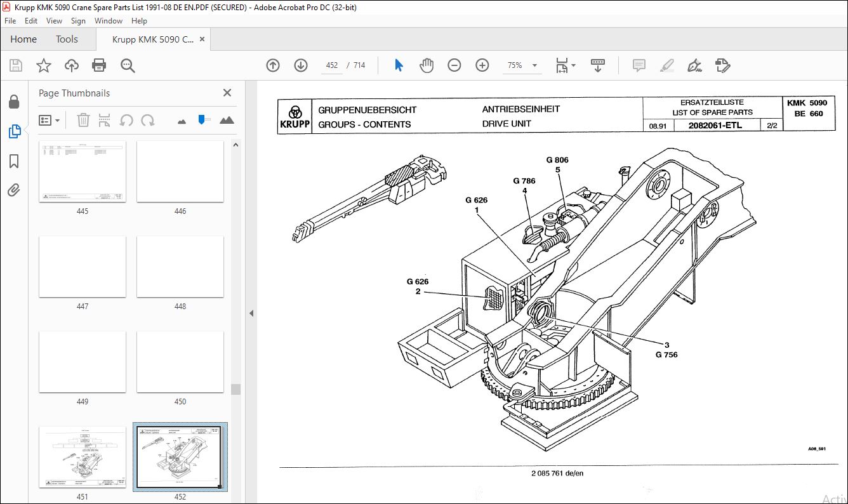The width and height of the screenshot is (848, 504).
Task: Switch to the Tools tab
Action: pos(67,39)
